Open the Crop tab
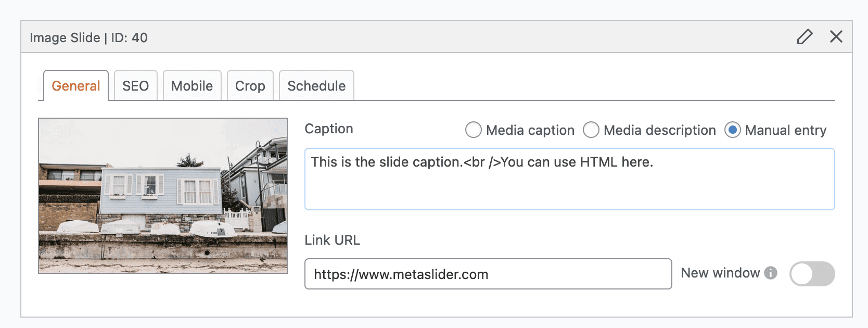 pyautogui.click(x=250, y=85)
